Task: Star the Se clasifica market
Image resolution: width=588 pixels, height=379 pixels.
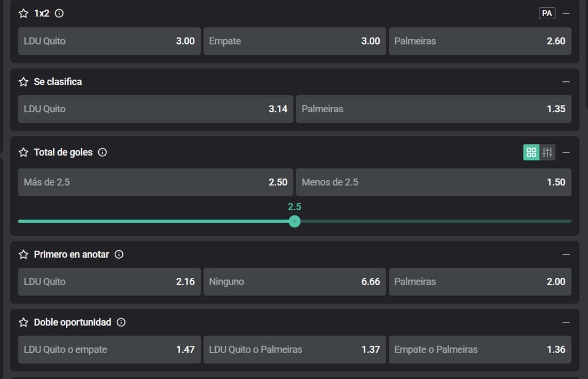Action: 23,82
